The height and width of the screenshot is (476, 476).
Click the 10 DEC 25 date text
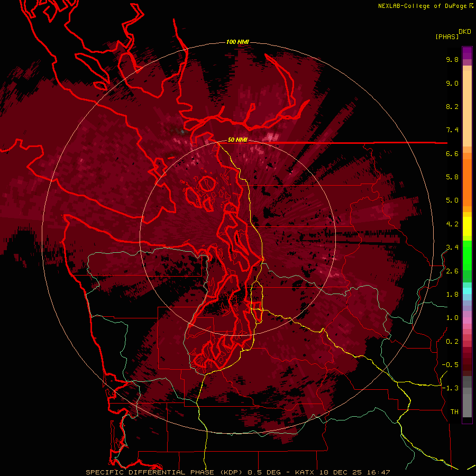click(340, 472)
